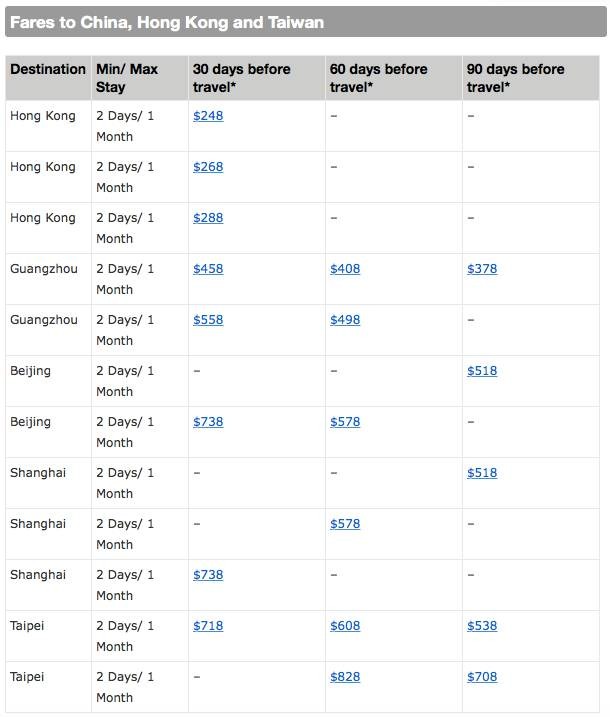Click the $718 Taipei fare link

pos(208,626)
